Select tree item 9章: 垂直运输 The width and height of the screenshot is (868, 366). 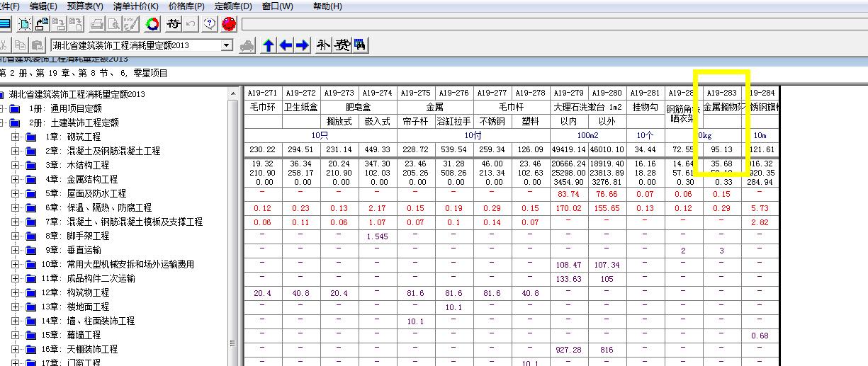coord(72,250)
